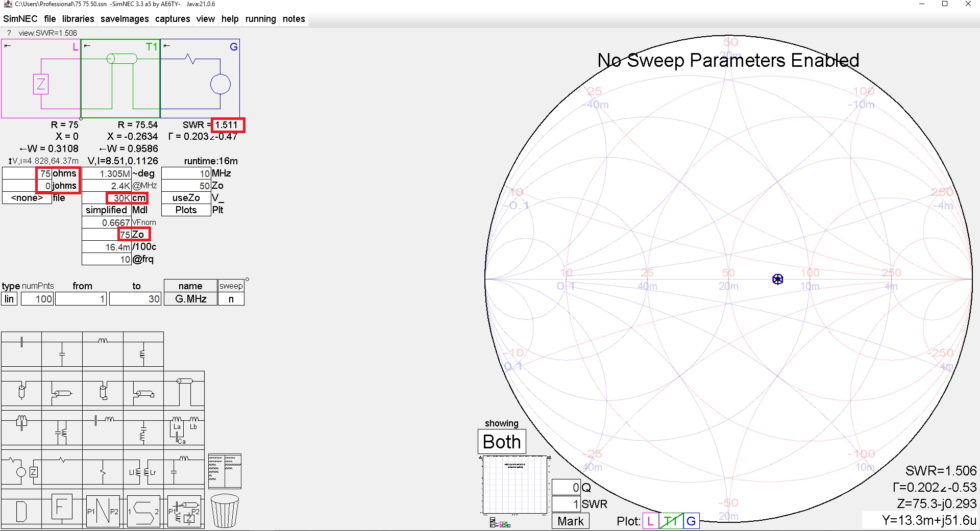
Task: Change the 'simplified' model selector
Action: (x=106, y=210)
